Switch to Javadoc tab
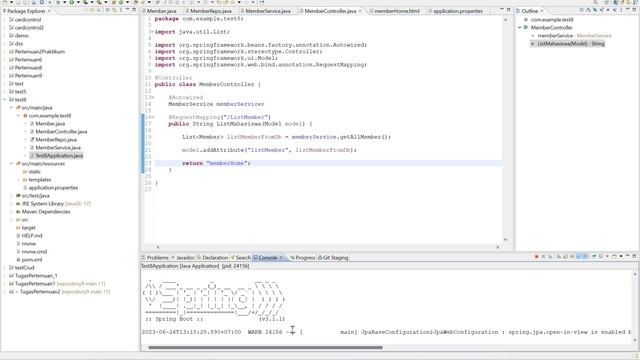The image size is (640, 360). (184, 258)
